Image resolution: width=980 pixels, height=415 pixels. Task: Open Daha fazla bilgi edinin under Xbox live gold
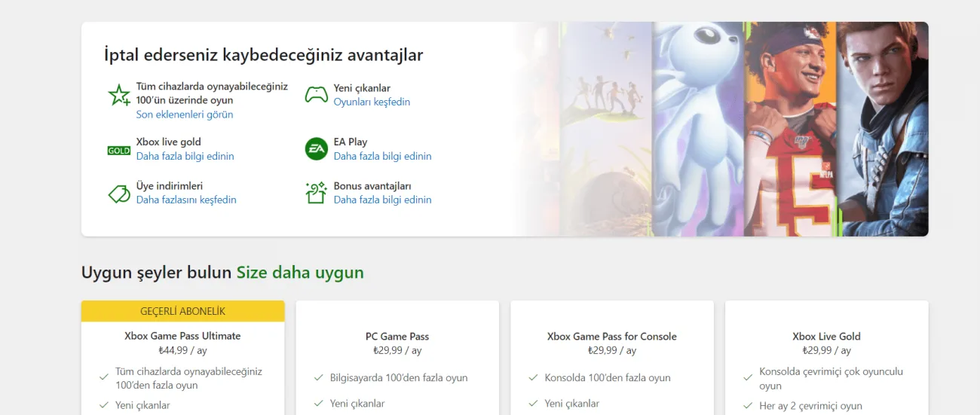[185, 156]
